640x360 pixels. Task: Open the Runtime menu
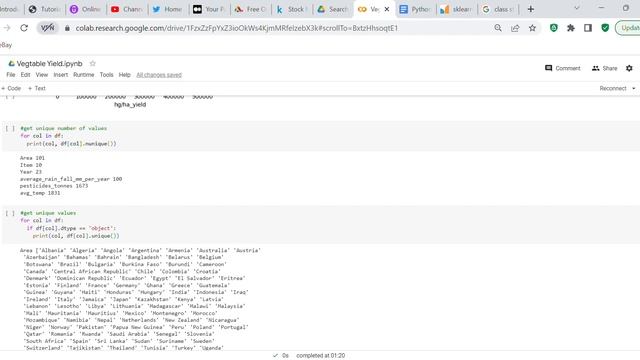pyautogui.click(x=84, y=75)
